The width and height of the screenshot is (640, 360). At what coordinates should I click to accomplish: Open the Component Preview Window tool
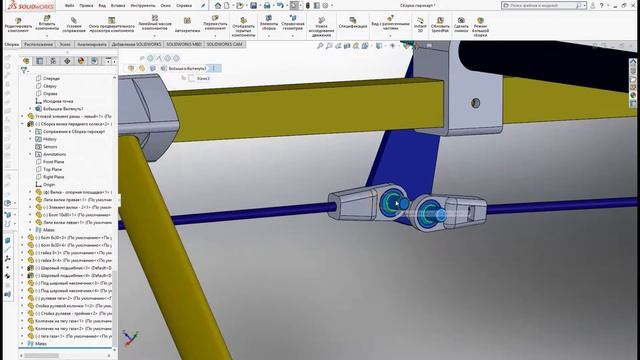click(111, 25)
